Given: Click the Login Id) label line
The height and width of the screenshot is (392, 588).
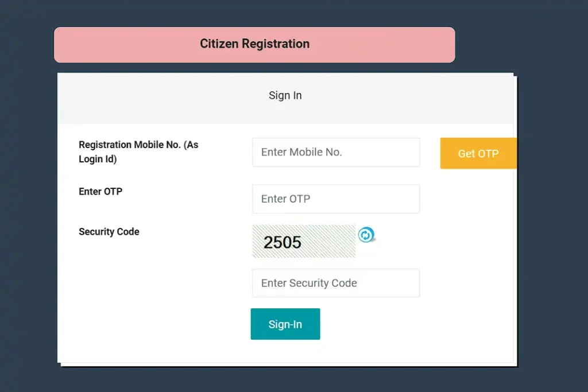Looking at the screenshot, I should point(98,159).
